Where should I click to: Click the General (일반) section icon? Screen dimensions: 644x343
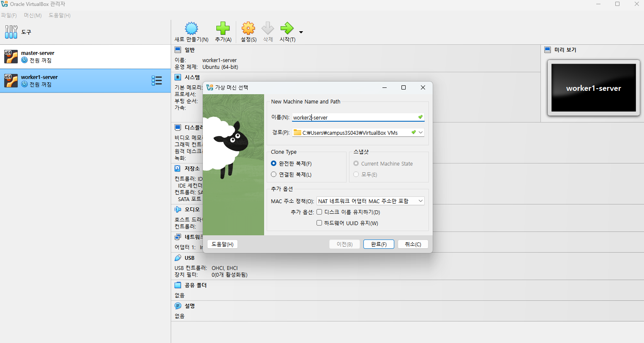[x=178, y=50]
